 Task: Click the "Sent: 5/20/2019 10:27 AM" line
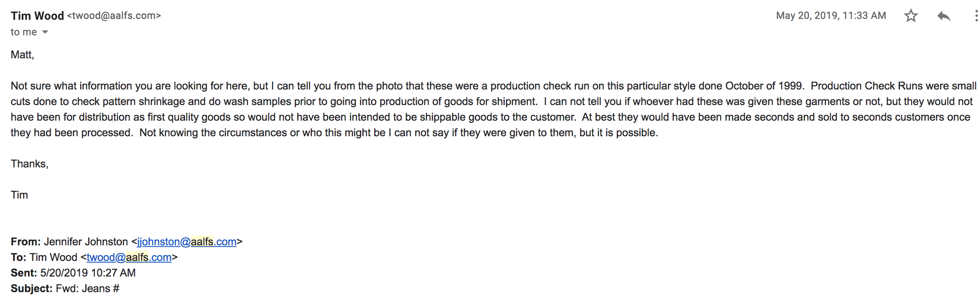73,273
